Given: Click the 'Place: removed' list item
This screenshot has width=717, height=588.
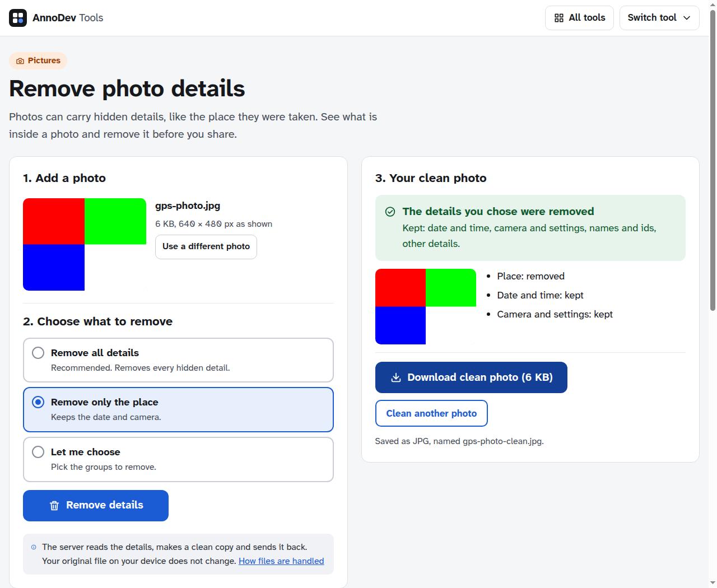Looking at the screenshot, I should coord(530,277).
